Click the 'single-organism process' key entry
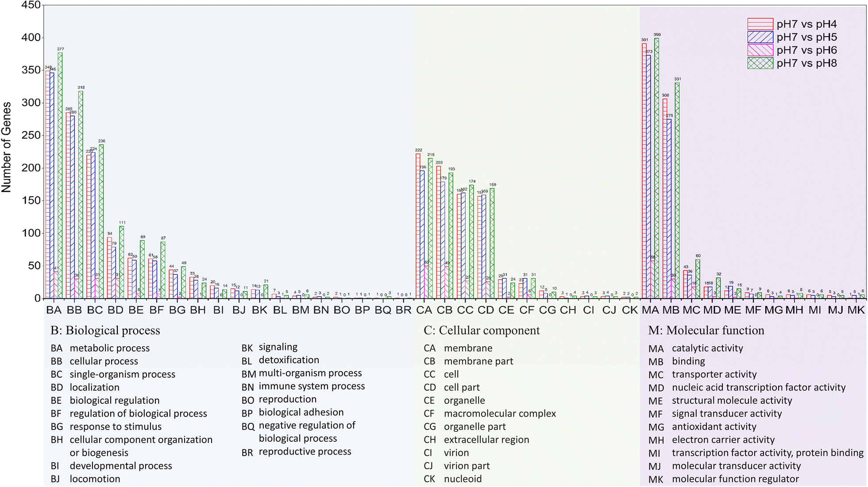 123,375
